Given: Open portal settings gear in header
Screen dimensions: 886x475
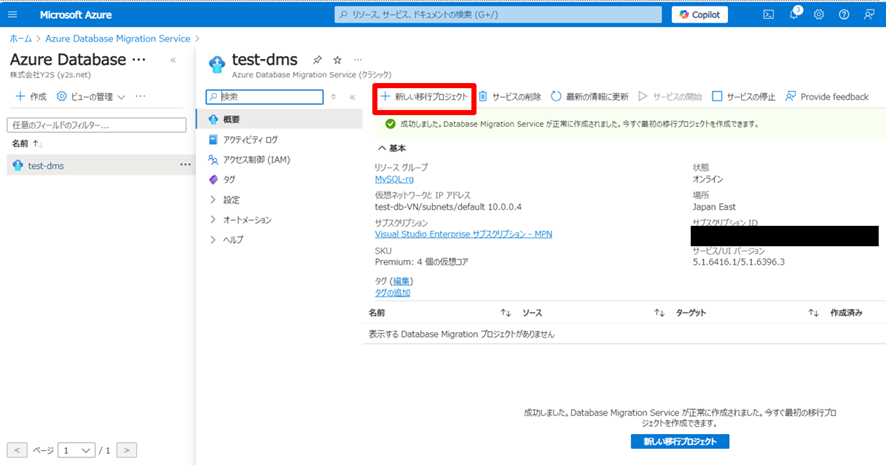Looking at the screenshot, I should point(819,15).
